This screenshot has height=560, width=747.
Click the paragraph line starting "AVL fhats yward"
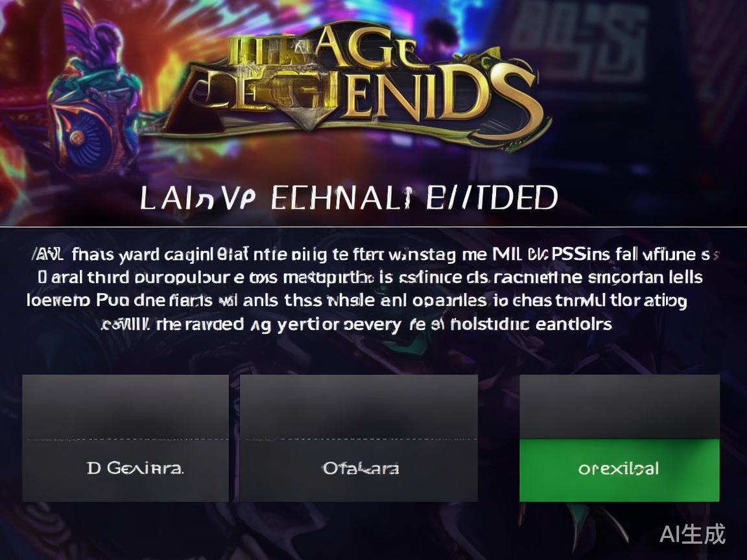point(375,255)
